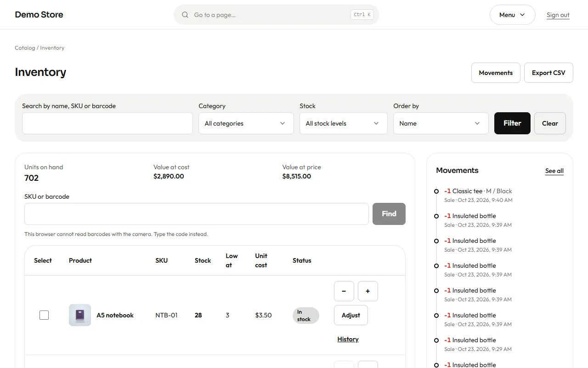The width and height of the screenshot is (588, 368).
Task: Click the Status column header
Action: tap(302, 260)
